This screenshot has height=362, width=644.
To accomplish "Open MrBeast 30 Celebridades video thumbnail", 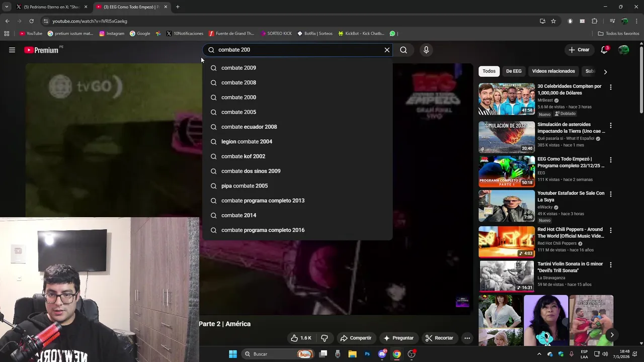I will pos(507,99).
